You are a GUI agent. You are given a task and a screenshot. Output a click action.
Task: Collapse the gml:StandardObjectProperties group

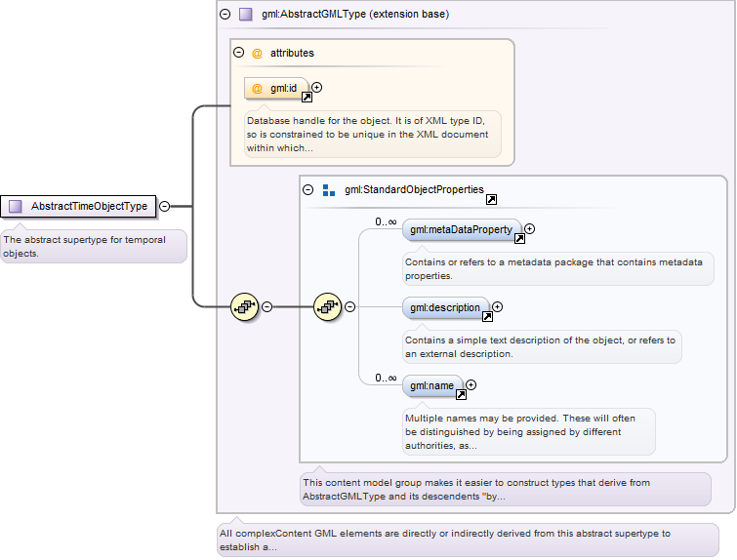tap(307, 190)
